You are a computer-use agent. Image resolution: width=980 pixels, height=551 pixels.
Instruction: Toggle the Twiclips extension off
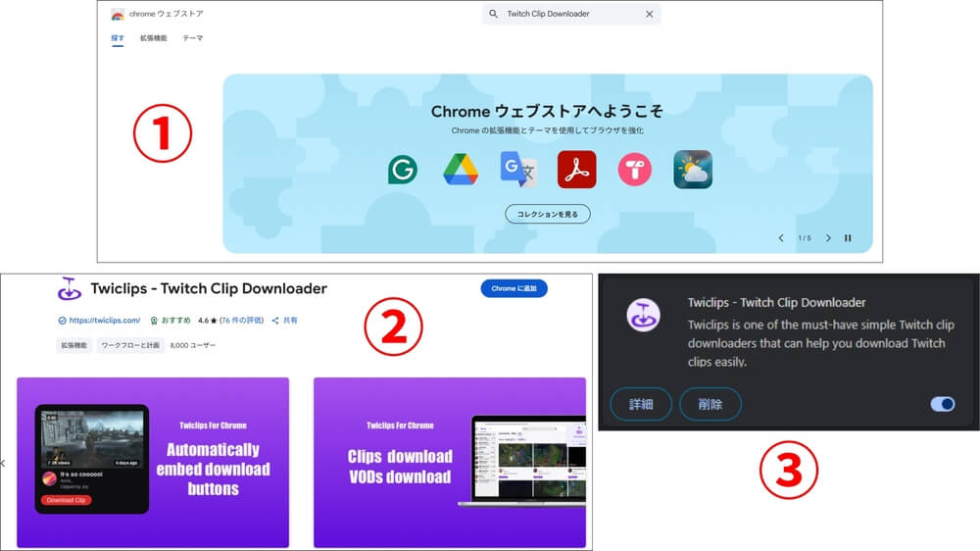pos(943,404)
